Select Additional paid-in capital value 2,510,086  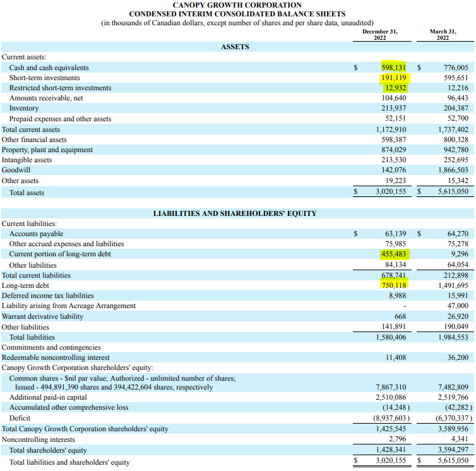[x=391, y=397]
